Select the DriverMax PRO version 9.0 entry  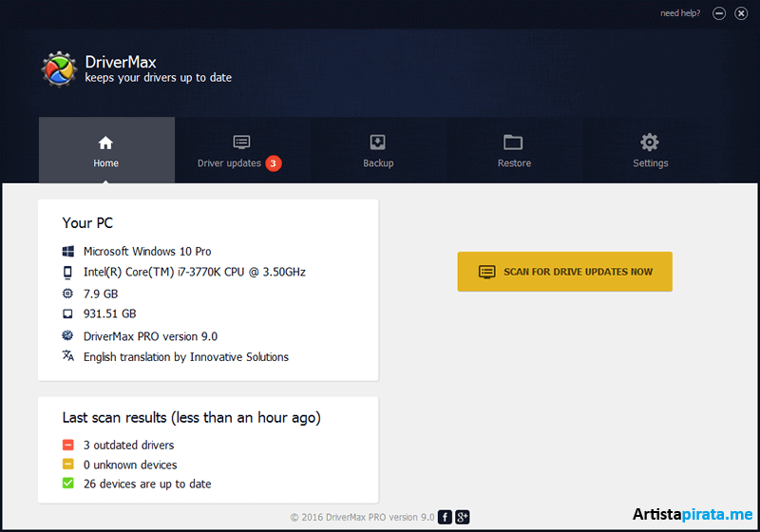pyautogui.click(x=150, y=336)
